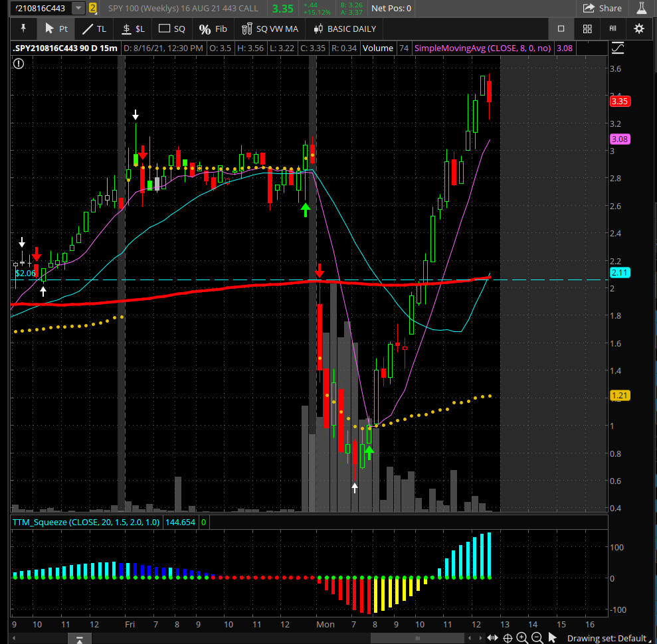This screenshot has height=644, width=657.
Task: Select the Trendline (TL) drawing tool
Action: click(94, 29)
